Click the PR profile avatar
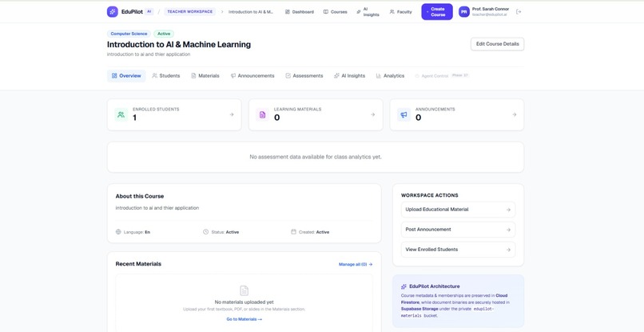This screenshot has height=332, width=644. (464, 12)
